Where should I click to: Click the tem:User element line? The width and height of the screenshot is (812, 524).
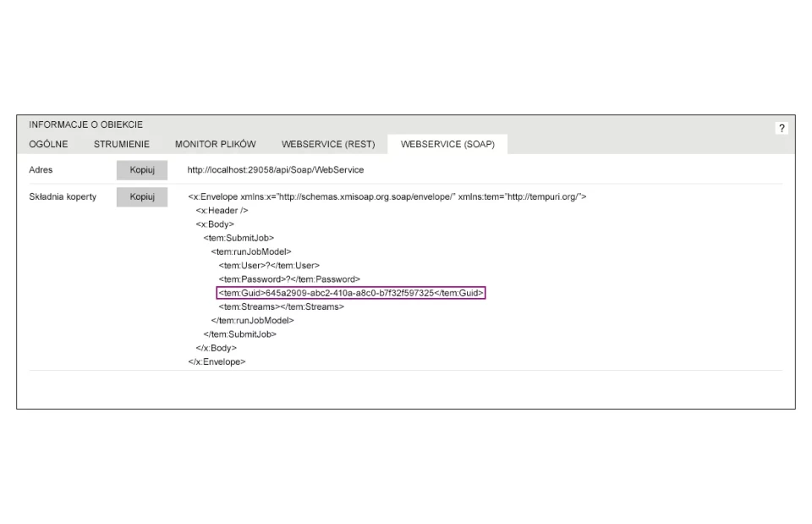(269, 266)
